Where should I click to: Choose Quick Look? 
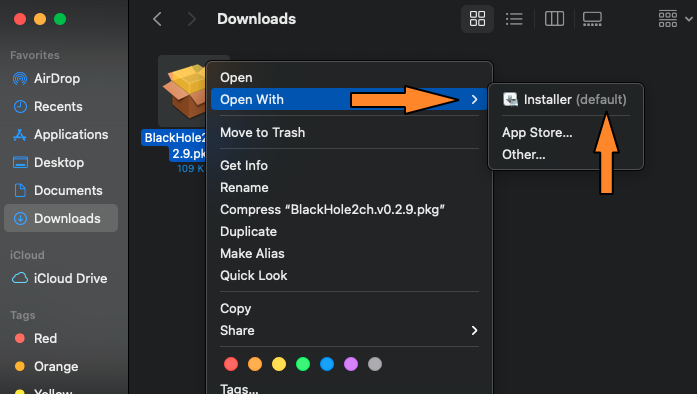349,276
